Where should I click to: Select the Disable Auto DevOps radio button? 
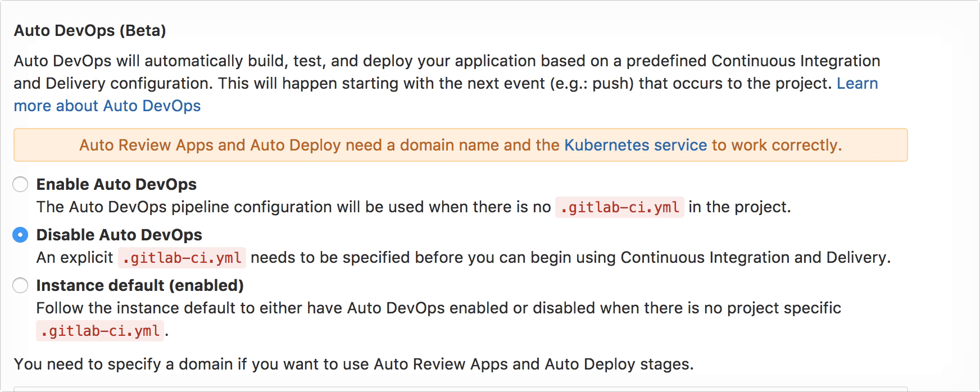click(x=20, y=235)
